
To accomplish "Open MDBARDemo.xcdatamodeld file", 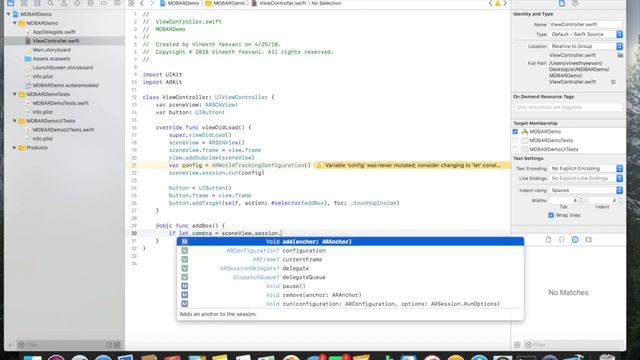I will click(x=65, y=85).
